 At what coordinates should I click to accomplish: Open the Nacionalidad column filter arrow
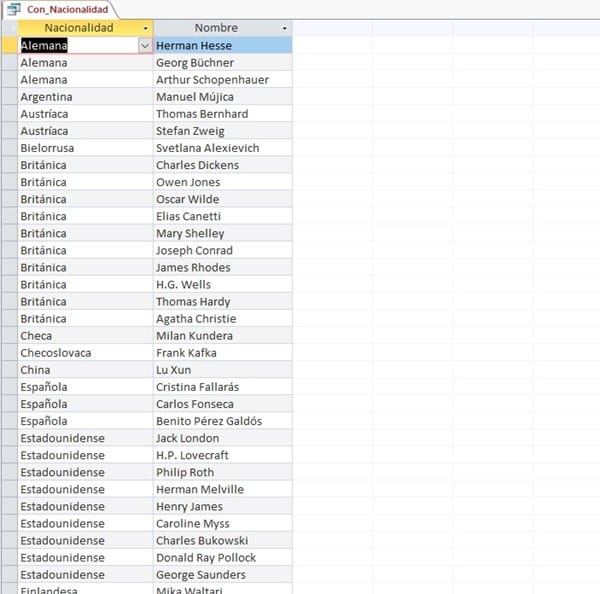(x=145, y=28)
